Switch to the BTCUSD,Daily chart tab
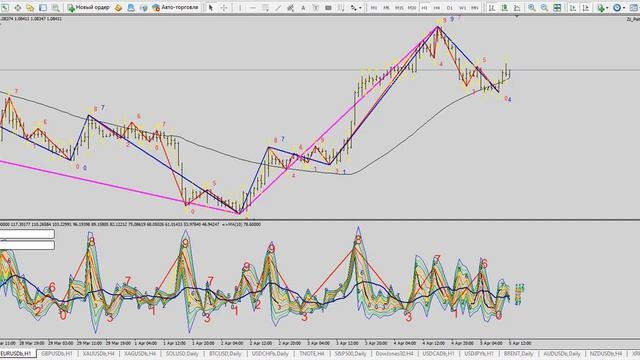The width and height of the screenshot is (640, 360). [x=225, y=353]
